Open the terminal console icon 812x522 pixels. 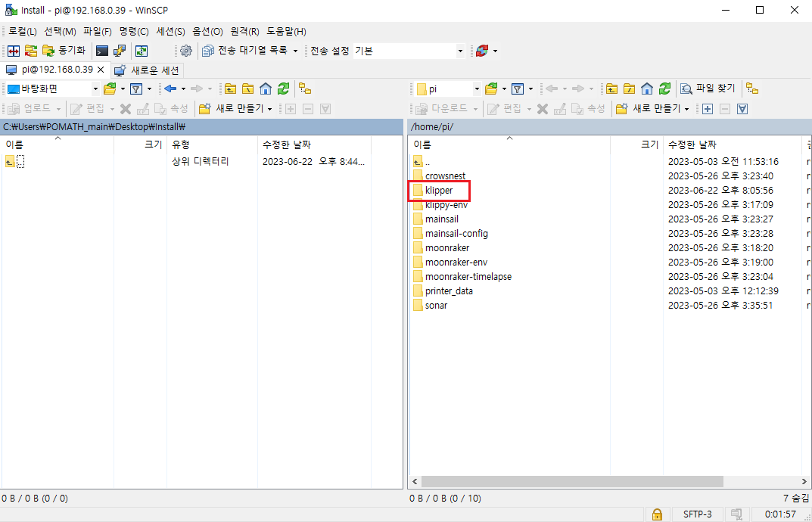point(102,51)
